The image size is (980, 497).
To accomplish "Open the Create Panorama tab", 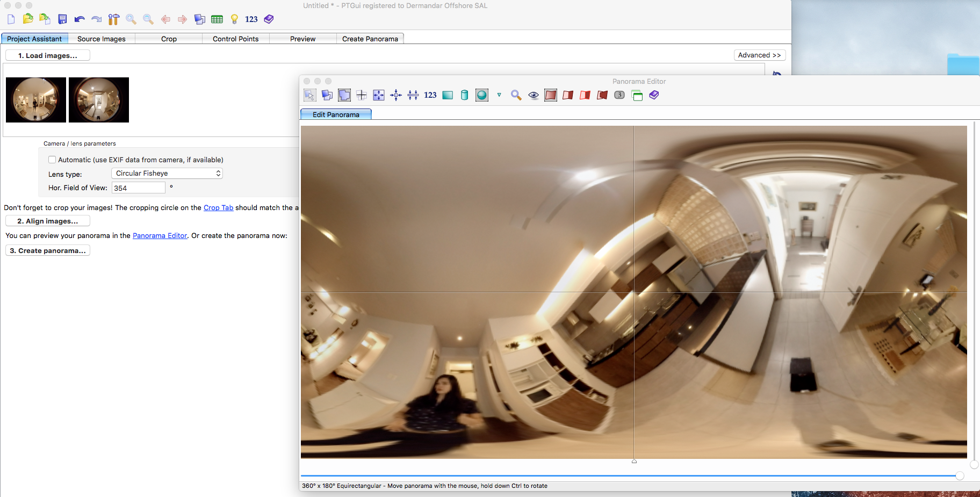I will point(370,39).
